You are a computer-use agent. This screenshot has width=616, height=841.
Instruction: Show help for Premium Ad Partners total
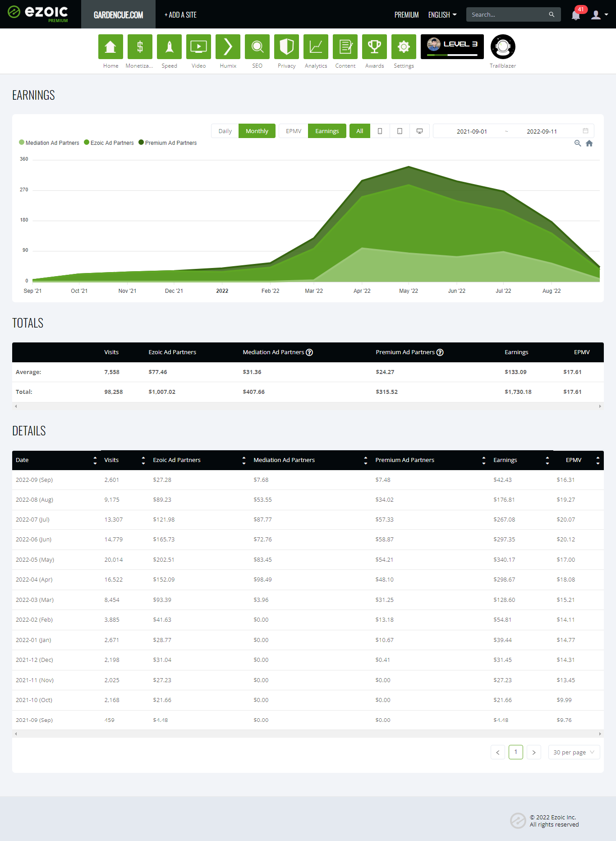440,352
